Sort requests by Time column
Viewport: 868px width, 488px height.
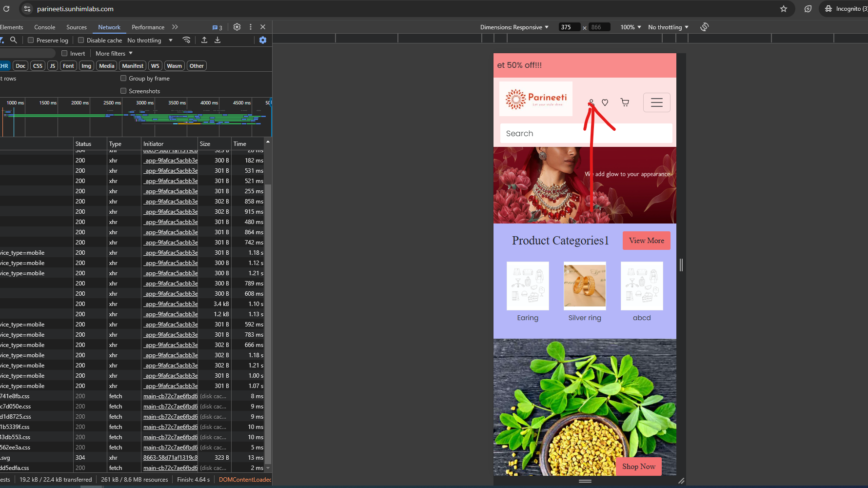(248, 144)
